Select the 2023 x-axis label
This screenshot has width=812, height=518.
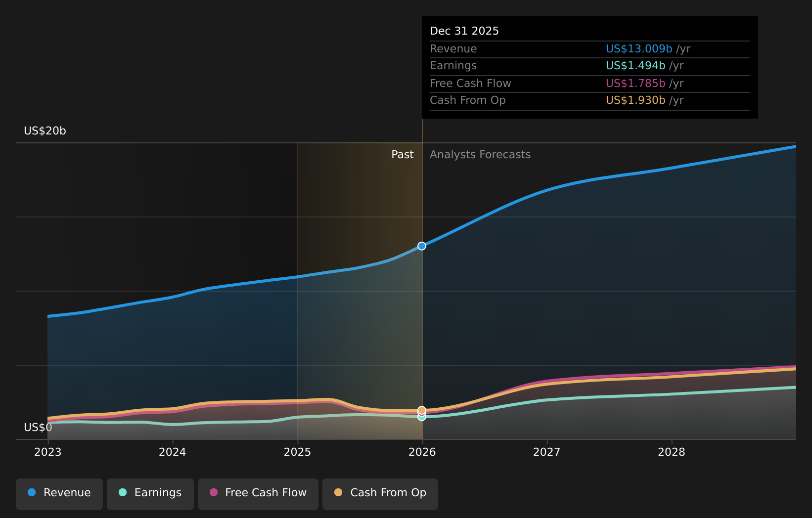47,452
